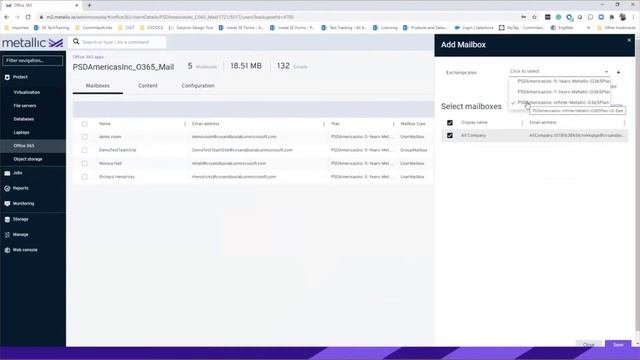Choose PSDAmericasInc Infinite Metallic O365Plan
The image size is (640, 360).
pyautogui.click(x=564, y=102)
